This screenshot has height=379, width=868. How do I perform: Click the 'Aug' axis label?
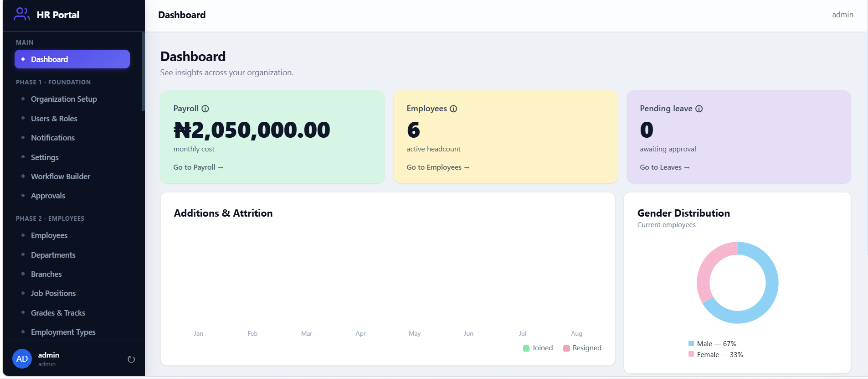pyautogui.click(x=577, y=333)
